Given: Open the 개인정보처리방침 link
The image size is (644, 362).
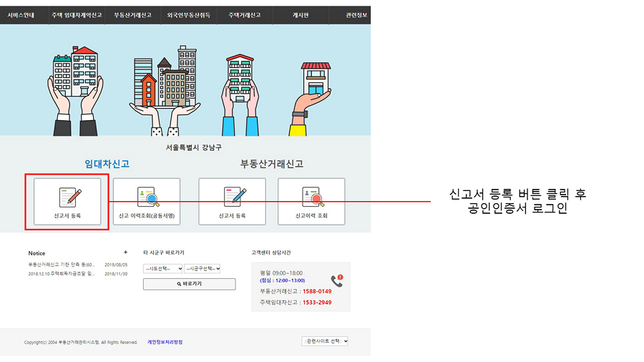Looking at the screenshot, I should pyautogui.click(x=165, y=342).
